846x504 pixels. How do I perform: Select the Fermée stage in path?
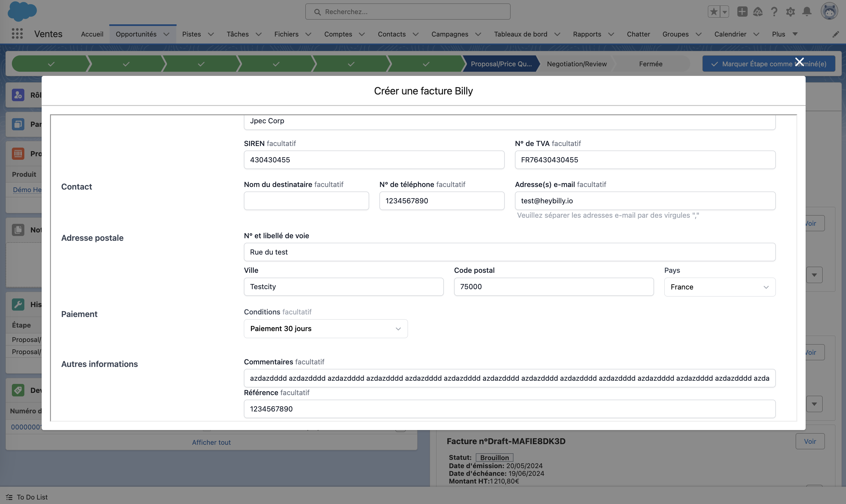tap(651, 63)
